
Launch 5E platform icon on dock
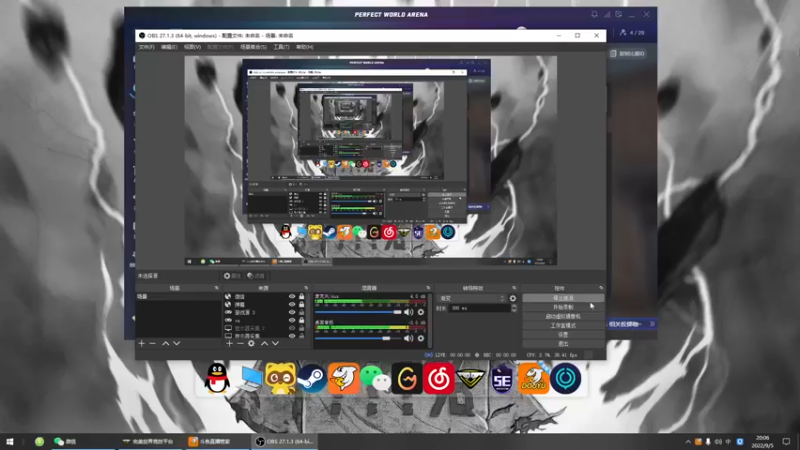502,379
